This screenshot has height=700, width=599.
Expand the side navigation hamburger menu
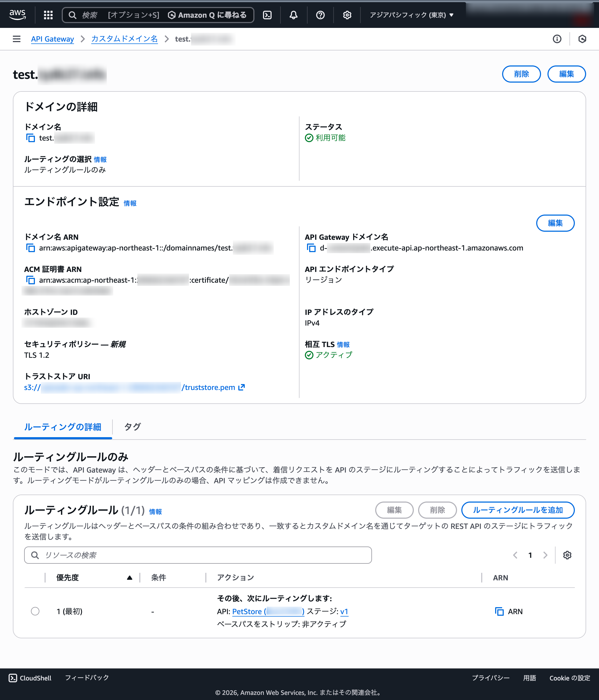point(17,39)
